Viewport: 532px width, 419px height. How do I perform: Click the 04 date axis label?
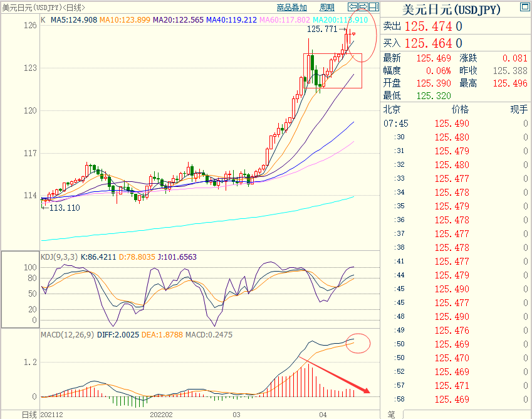click(323, 415)
